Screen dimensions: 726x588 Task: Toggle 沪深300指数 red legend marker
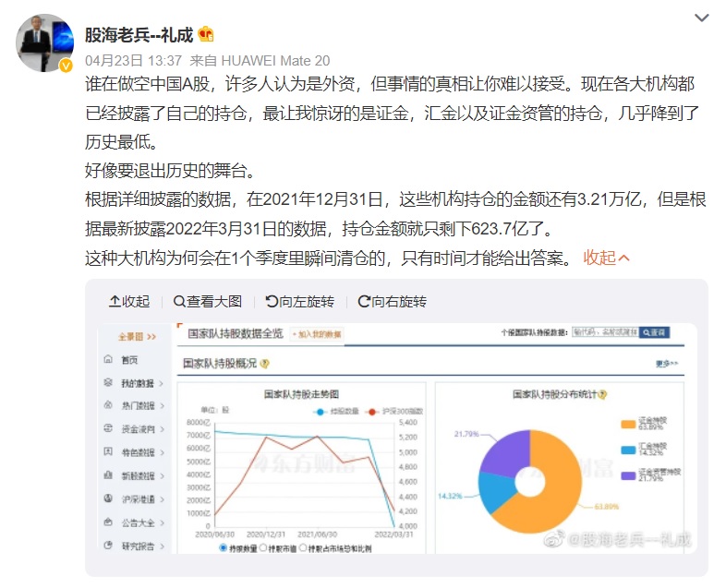tap(371, 412)
